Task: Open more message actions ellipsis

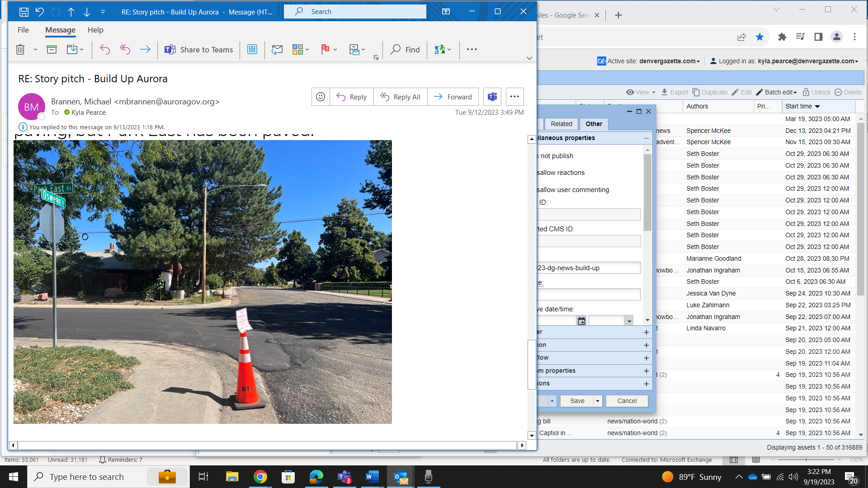Action: tap(514, 97)
